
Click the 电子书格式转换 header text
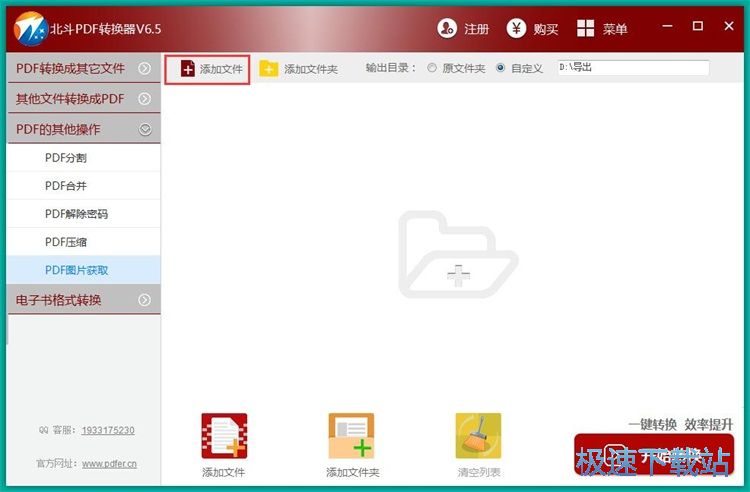[58, 300]
